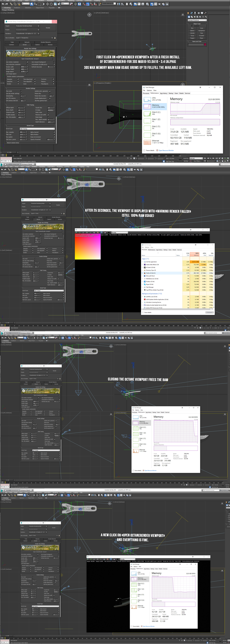The height and width of the screenshot is (644, 230).
Task: Select the Shapes category in Create panel
Action: click(192, 17)
